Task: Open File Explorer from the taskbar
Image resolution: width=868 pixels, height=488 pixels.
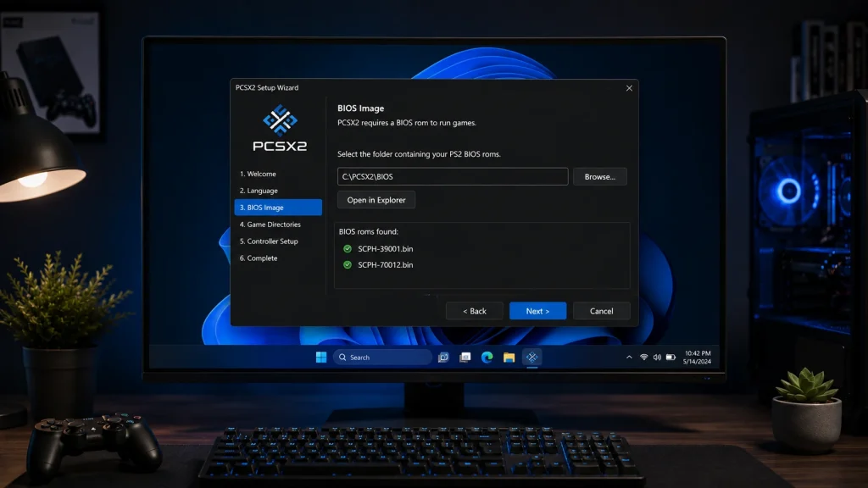Action: click(509, 358)
